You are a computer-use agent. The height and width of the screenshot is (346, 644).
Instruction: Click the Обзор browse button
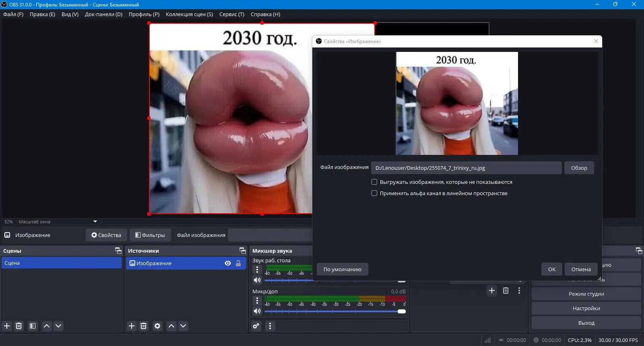click(x=579, y=168)
